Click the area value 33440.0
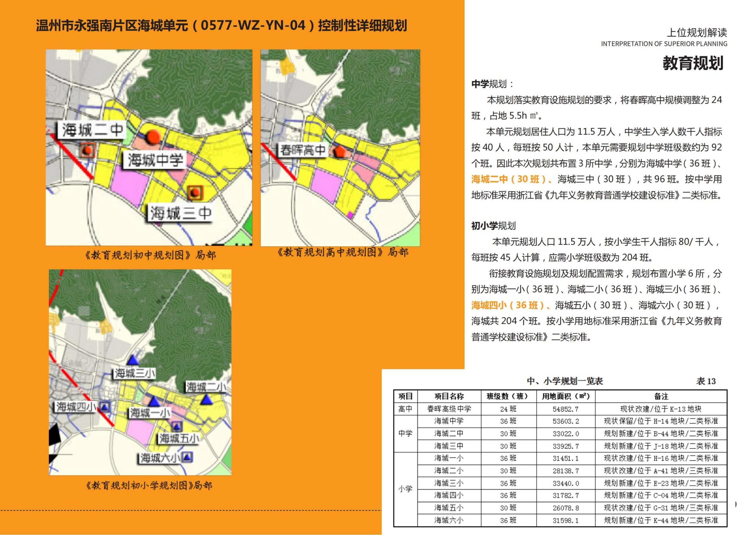The height and width of the screenshot is (535, 756). point(566,484)
